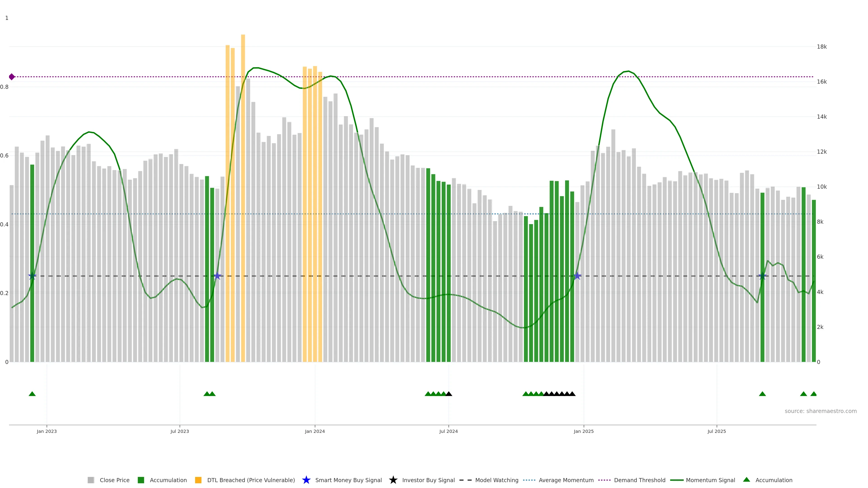868x488 pixels.
Task: Click the blue star after Jul 2023
Action: (217, 276)
